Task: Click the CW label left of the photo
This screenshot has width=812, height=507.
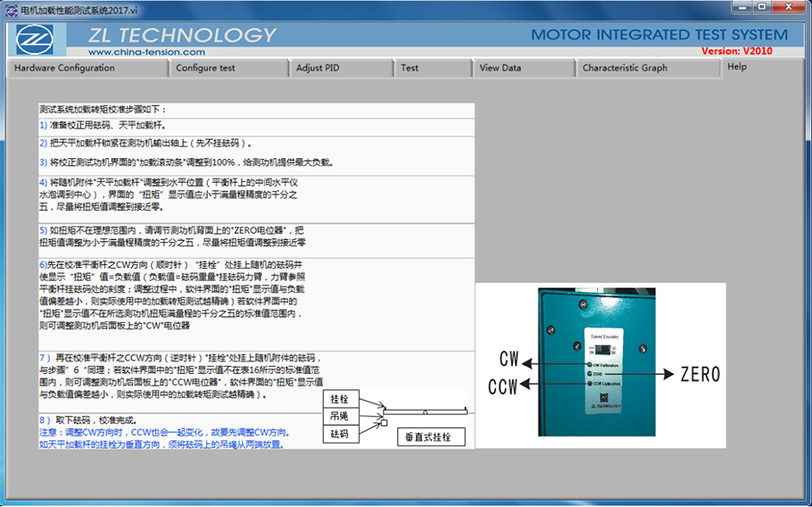Action: [510, 360]
